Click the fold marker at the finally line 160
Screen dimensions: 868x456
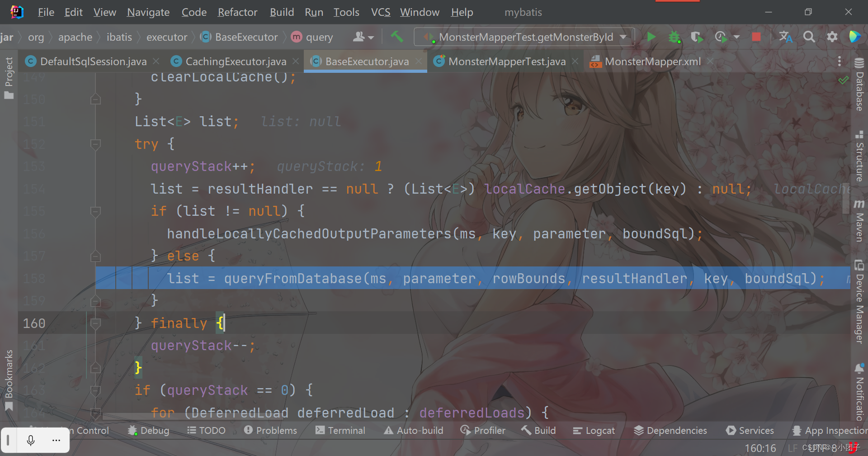click(x=95, y=323)
